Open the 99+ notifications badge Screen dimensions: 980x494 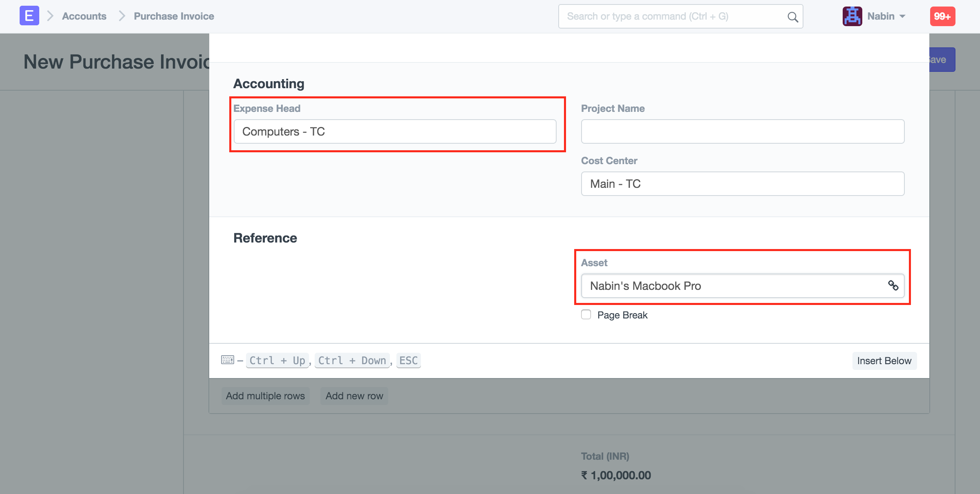(942, 16)
